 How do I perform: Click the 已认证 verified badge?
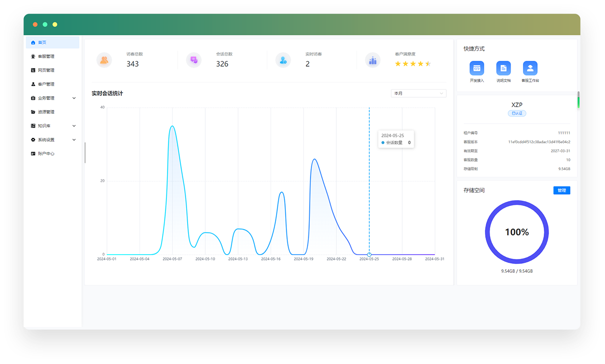click(517, 113)
